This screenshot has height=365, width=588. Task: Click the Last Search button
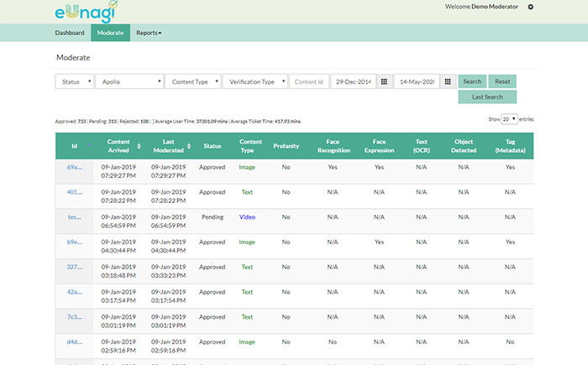point(487,96)
